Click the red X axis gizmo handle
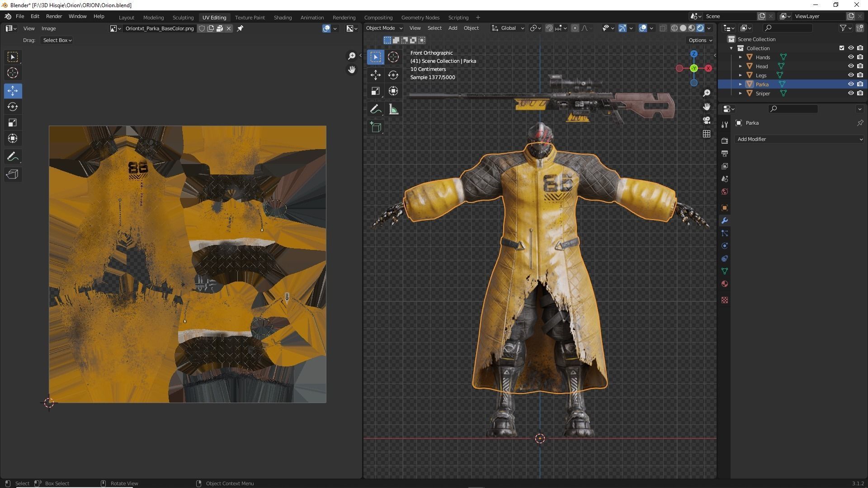This screenshot has height=488, width=868. pyautogui.click(x=708, y=68)
